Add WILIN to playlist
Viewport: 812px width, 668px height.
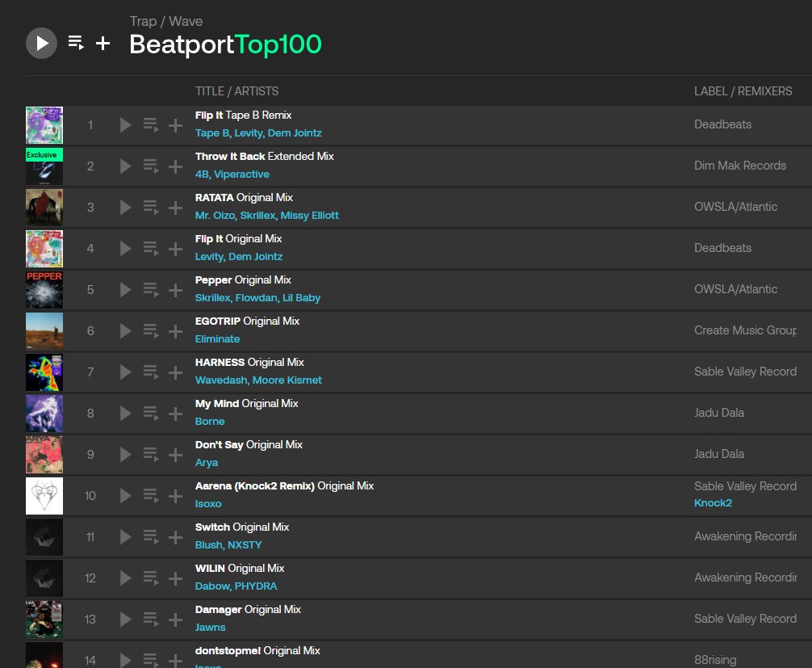[175, 578]
